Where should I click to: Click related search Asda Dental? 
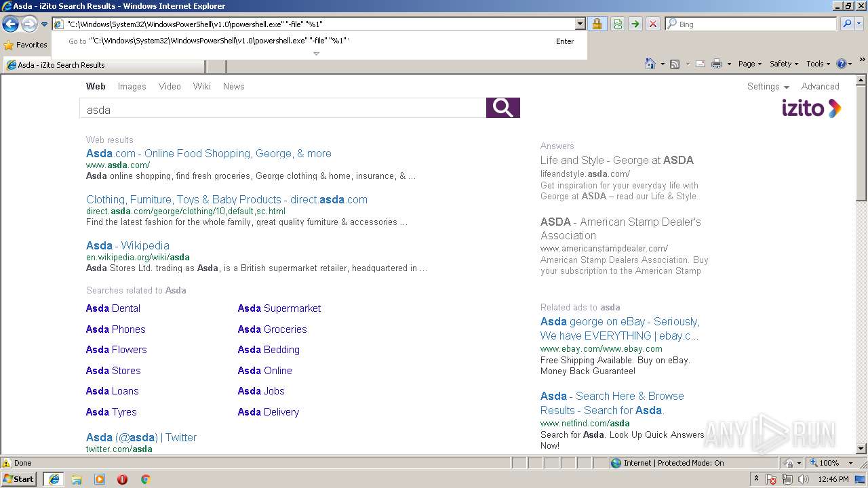click(113, 308)
